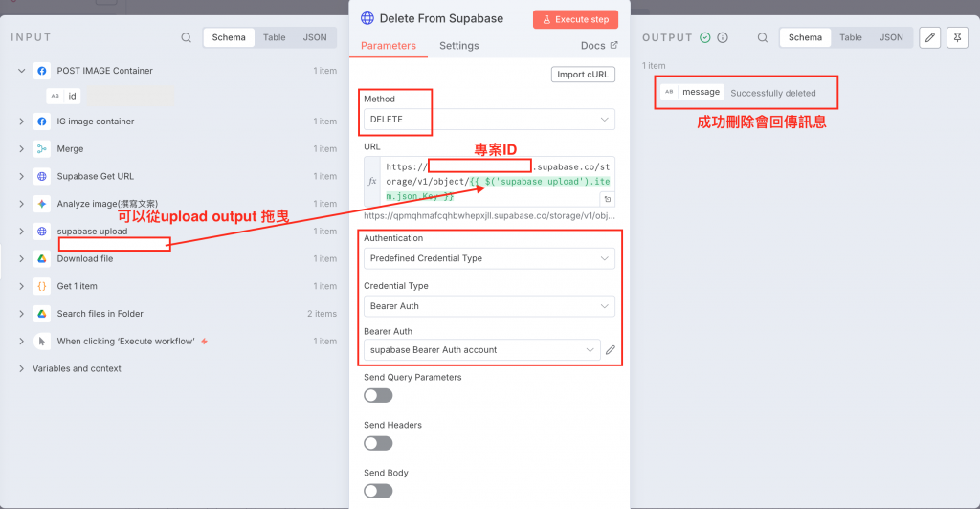Click the expand icon in URL field corner
980x509 pixels.
pos(608,199)
